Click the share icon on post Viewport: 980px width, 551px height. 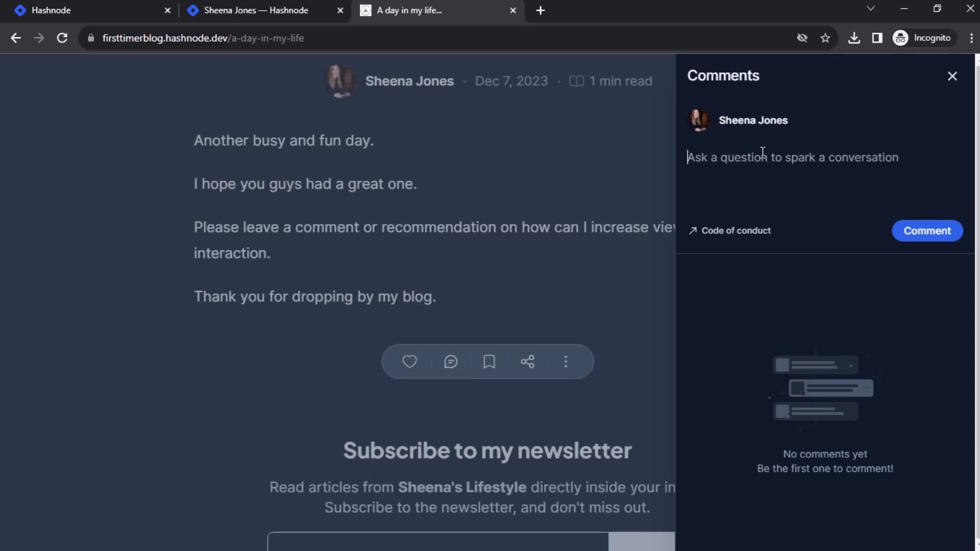[x=527, y=361]
